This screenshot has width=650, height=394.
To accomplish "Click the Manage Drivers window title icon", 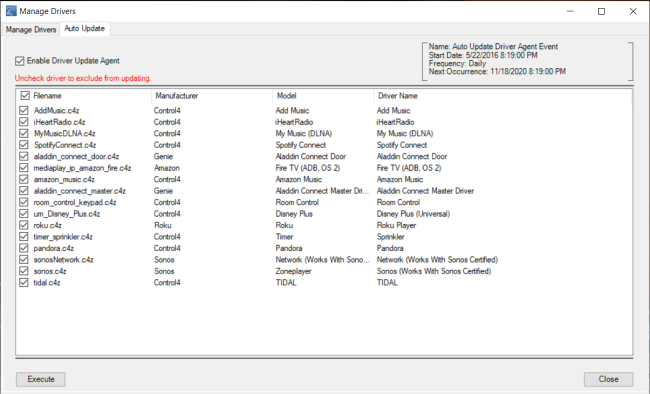I will 11,11.
